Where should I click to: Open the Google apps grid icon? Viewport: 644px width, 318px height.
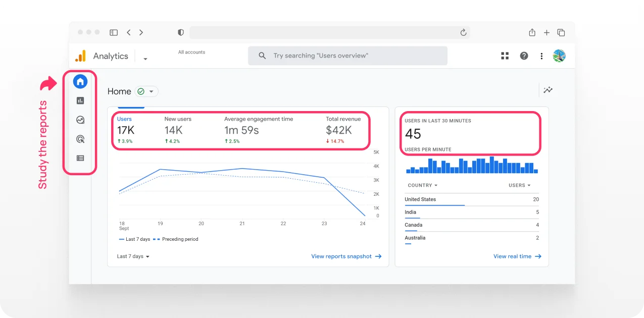click(x=505, y=56)
